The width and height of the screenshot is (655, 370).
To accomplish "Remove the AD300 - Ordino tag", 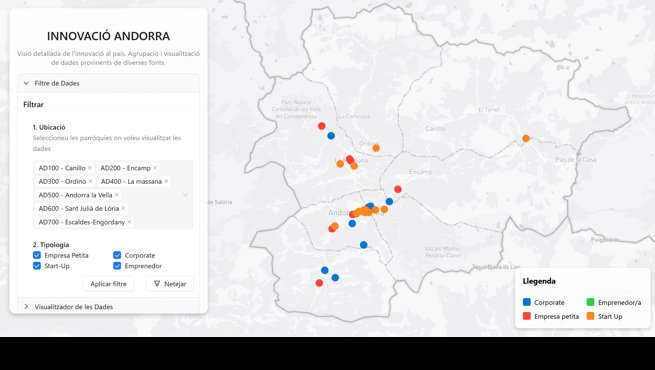I will pos(90,181).
